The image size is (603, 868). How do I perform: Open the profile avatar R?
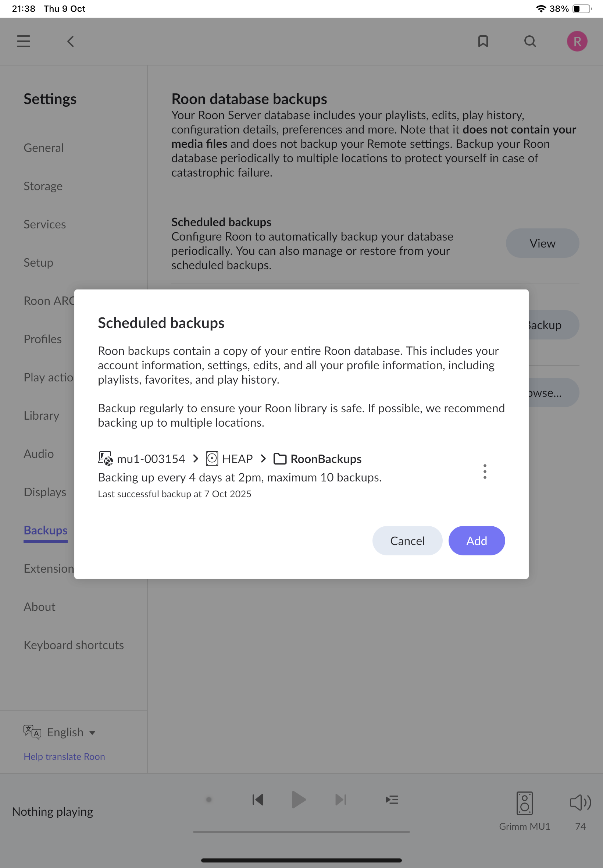(577, 41)
